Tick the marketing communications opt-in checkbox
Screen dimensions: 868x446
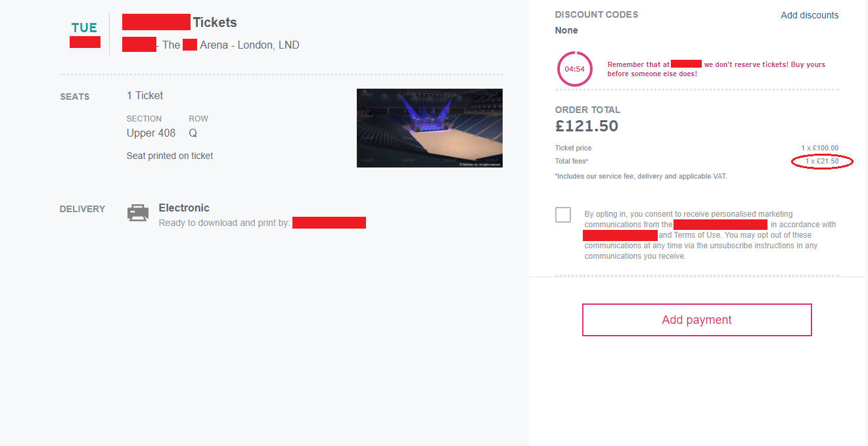coord(563,215)
